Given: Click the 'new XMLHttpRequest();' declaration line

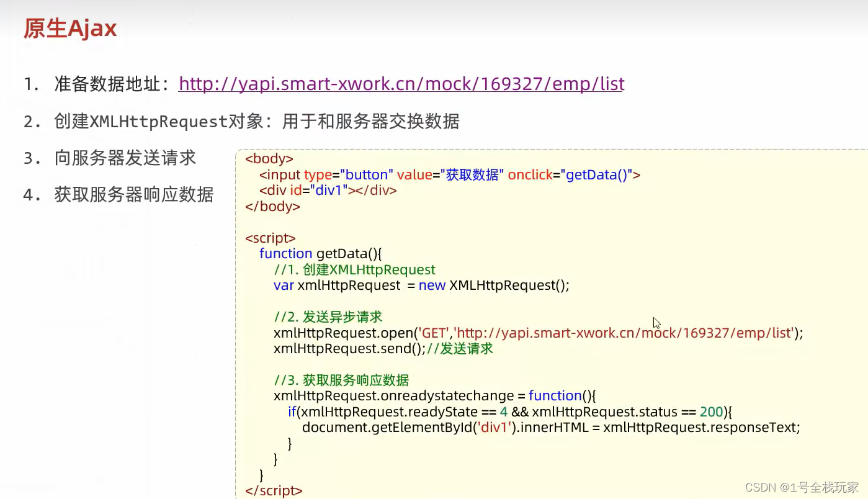Looking at the screenshot, I should [x=421, y=285].
